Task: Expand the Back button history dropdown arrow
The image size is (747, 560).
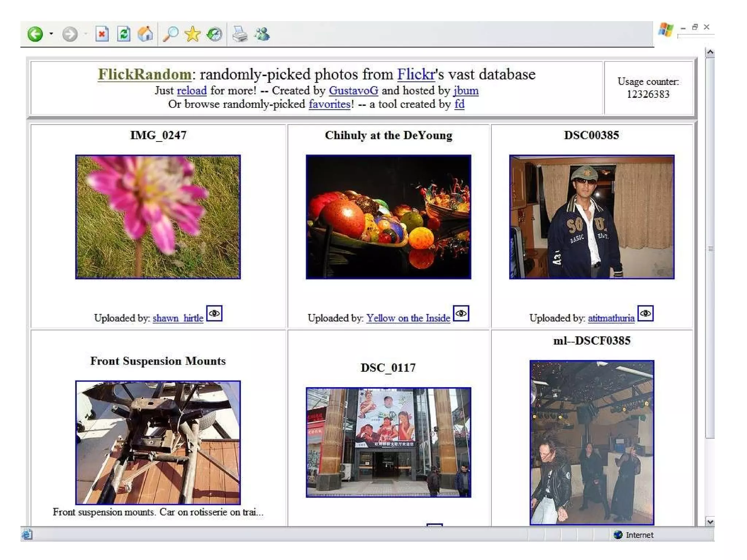Action: (51, 34)
